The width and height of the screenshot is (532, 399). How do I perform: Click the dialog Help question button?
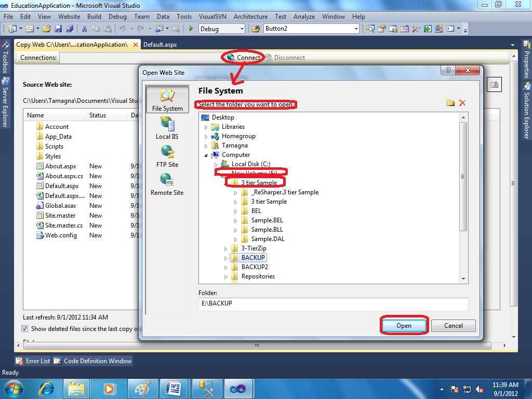tap(448, 70)
